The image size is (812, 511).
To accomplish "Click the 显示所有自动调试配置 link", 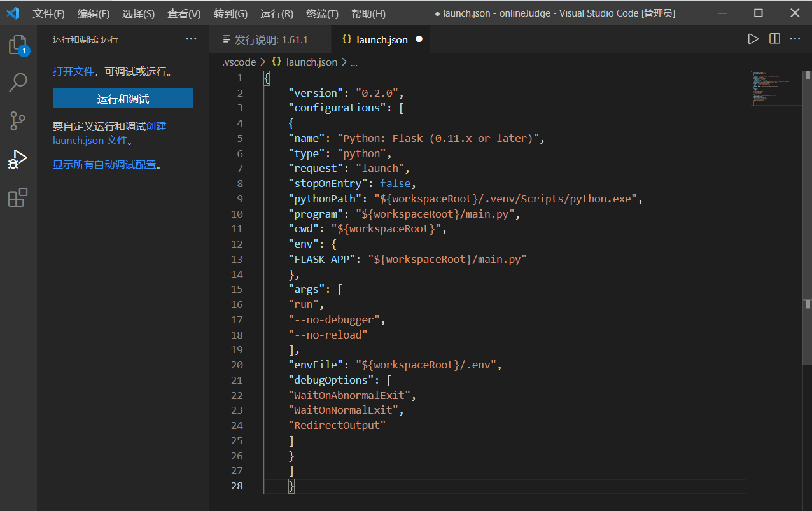I will tap(104, 165).
